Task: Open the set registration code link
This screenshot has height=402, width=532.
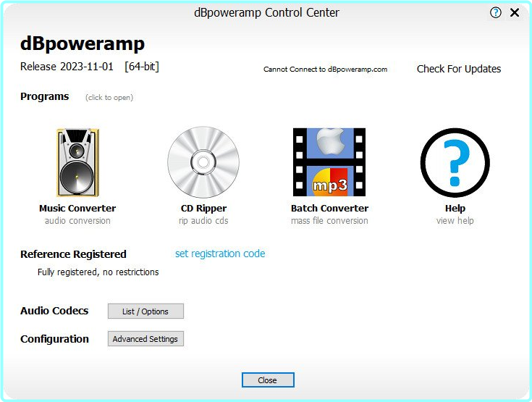Action: [220, 254]
